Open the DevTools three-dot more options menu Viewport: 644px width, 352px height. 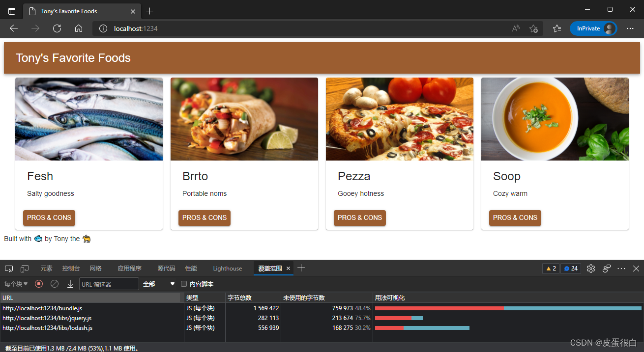point(621,269)
